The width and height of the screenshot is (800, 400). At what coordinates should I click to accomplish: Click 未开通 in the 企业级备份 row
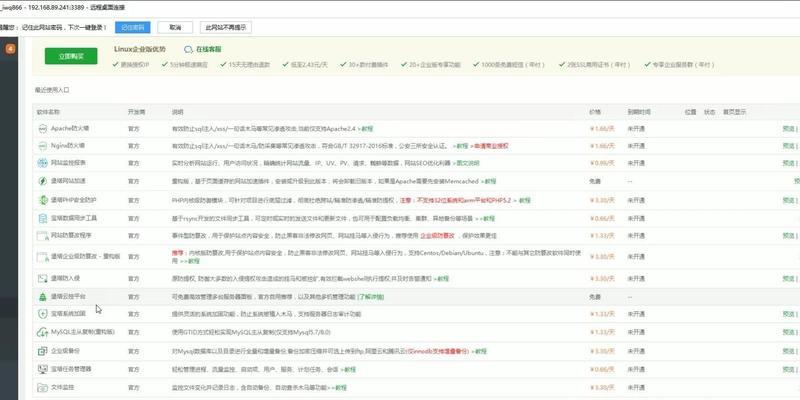[x=636, y=351]
